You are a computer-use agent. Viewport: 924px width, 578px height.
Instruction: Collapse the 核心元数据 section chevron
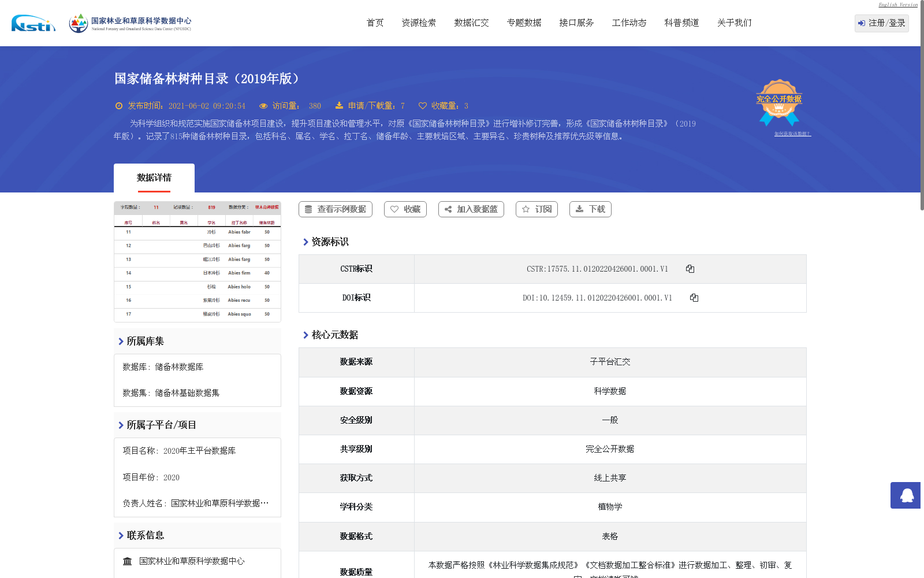[x=305, y=335]
